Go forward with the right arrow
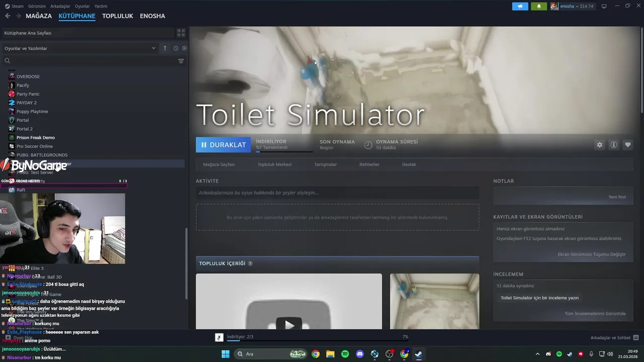 (x=19, y=16)
